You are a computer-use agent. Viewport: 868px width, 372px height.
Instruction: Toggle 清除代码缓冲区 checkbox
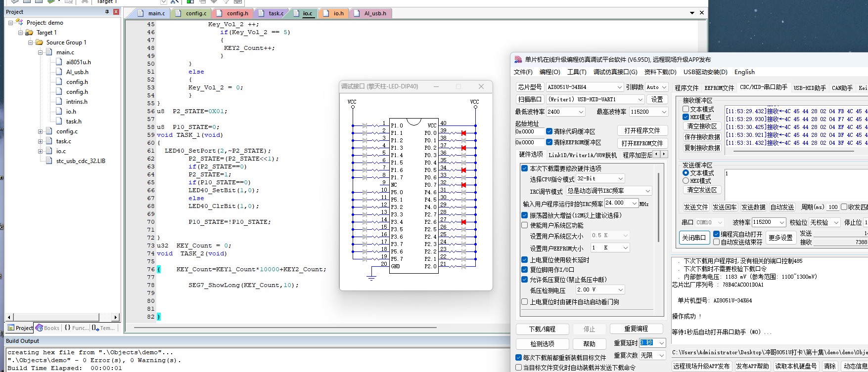pyautogui.click(x=549, y=131)
